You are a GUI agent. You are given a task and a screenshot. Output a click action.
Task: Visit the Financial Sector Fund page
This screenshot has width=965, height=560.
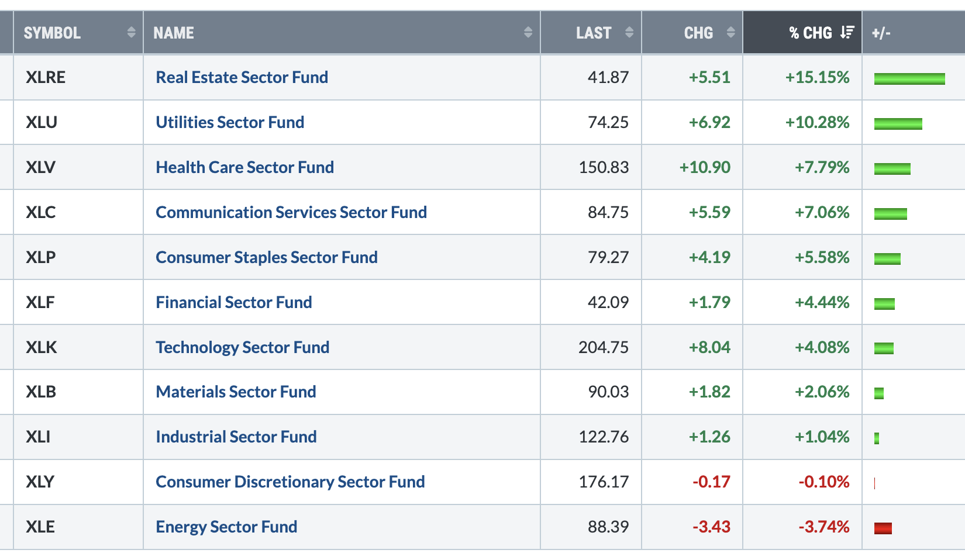tap(234, 302)
